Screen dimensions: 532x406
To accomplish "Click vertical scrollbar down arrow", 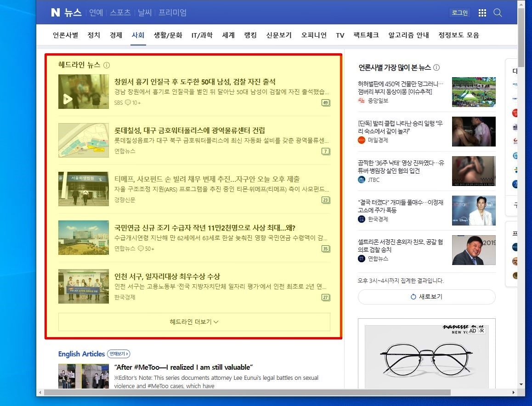I will (521, 384).
